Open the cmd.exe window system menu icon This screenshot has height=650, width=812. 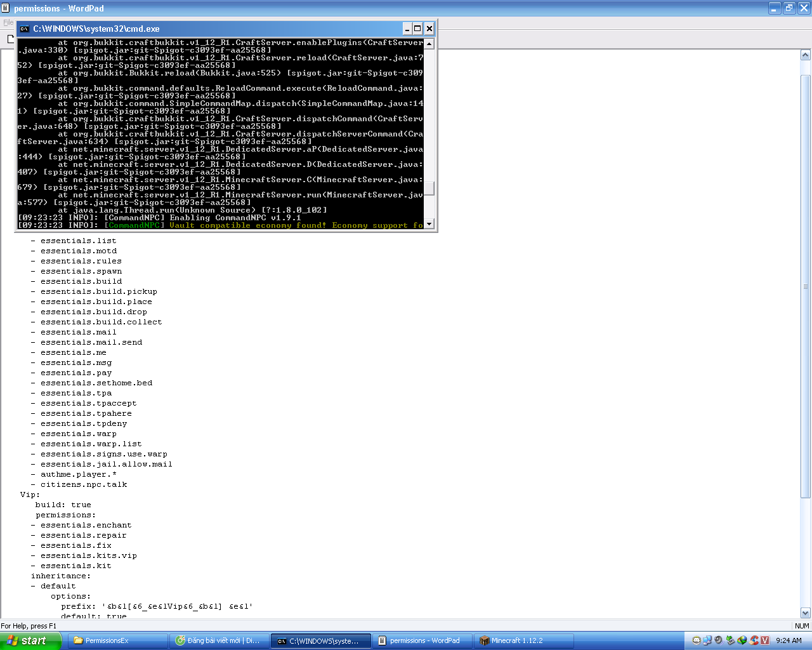coord(24,29)
